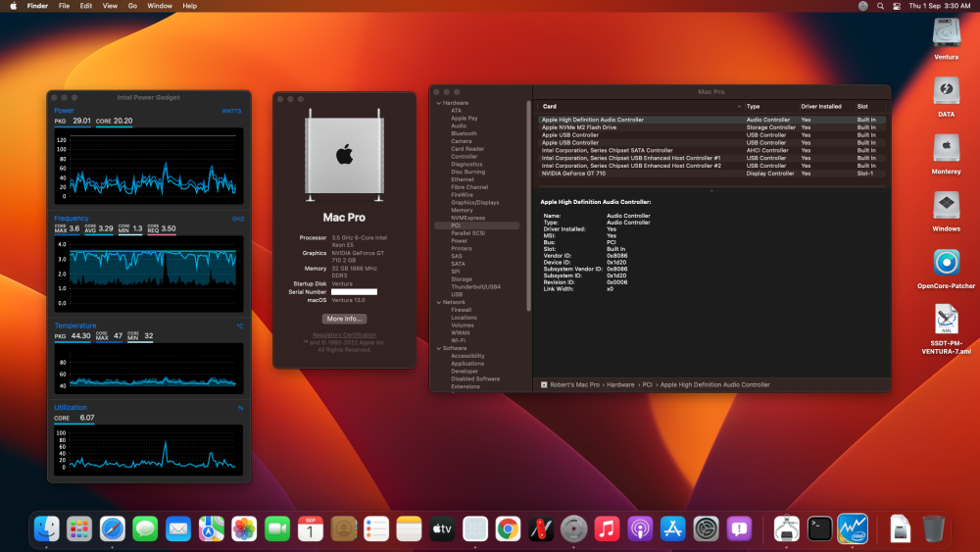The height and width of the screenshot is (552, 980).
Task: Open Messages from the dock
Action: 145,528
